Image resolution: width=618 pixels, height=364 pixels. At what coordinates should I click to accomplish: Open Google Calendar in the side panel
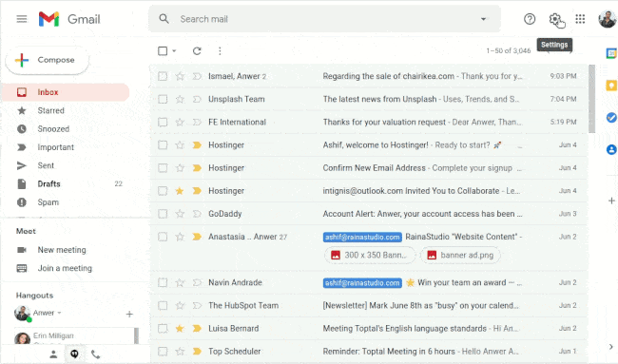pyautogui.click(x=611, y=53)
